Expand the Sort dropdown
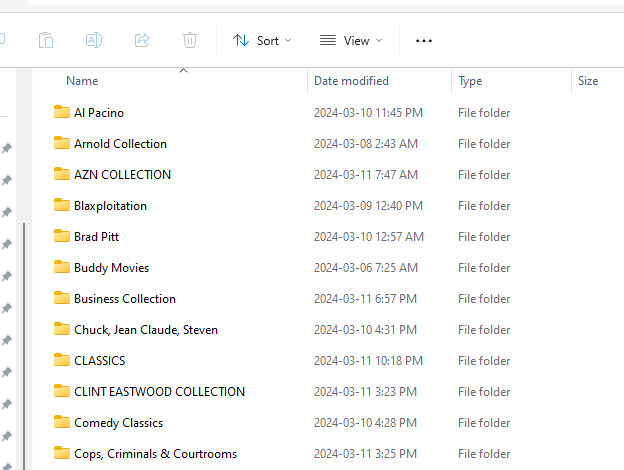 [x=262, y=40]
